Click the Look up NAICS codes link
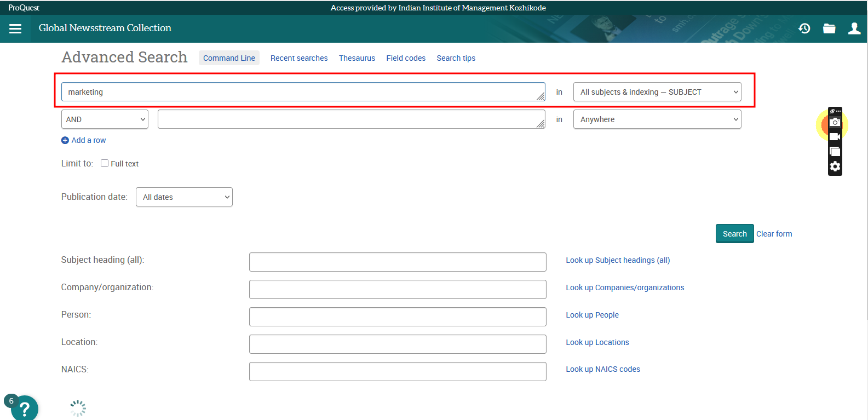The image size is (868, 420). [x=602, y=369]
